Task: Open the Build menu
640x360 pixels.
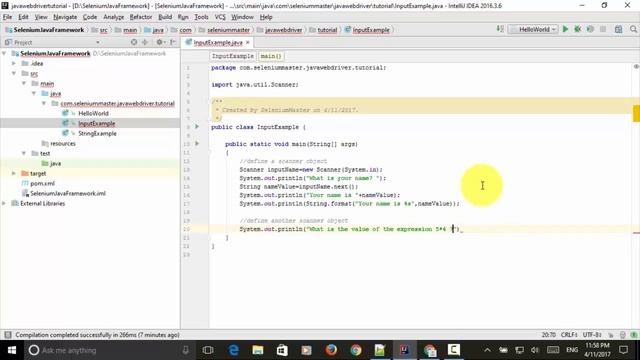Action: pyautogui.click(x=165, y=17)
